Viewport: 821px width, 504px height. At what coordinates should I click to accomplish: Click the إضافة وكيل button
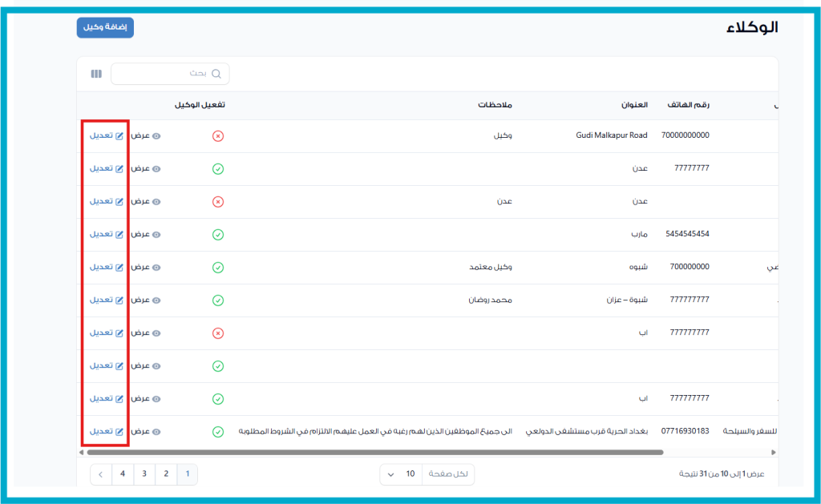105,27
